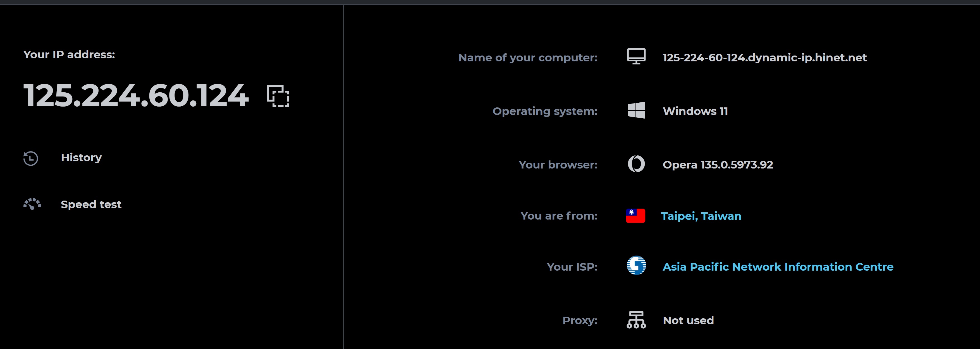Copy the IP address using the copy icon
The width and height of the screenshot is (980, 349).
278,96
